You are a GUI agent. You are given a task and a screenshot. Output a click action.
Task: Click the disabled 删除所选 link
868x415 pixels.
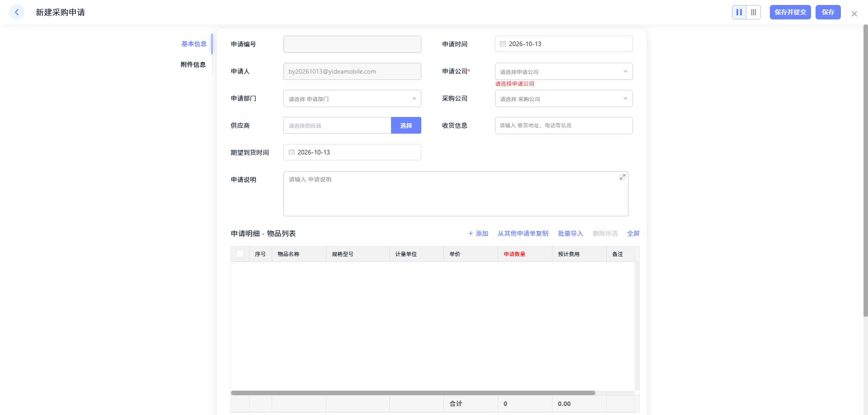(x=605, y=233)
